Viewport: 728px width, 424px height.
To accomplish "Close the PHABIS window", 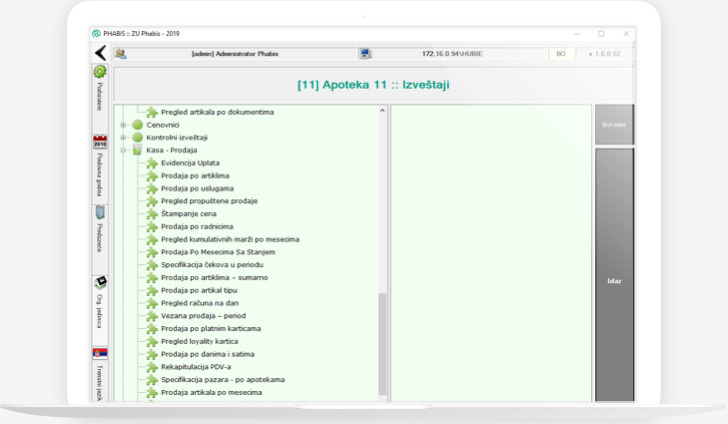I will click(626, 33).
